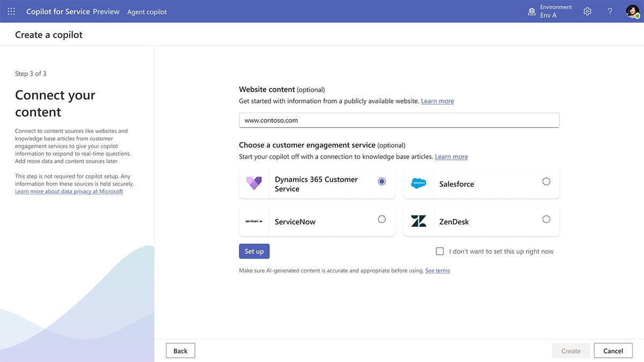Open Learn more about data privacy at Microsoft

pyautogui.click(x=69, y=191)
